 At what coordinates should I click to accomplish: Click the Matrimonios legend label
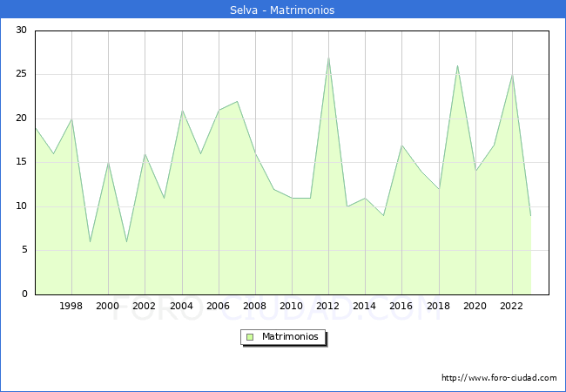click(x=290, y=336)
